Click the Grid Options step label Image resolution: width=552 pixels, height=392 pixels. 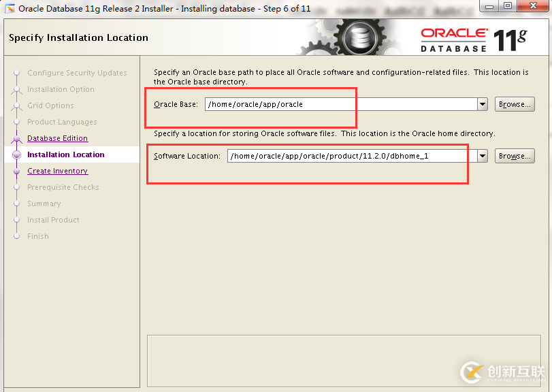50,105
